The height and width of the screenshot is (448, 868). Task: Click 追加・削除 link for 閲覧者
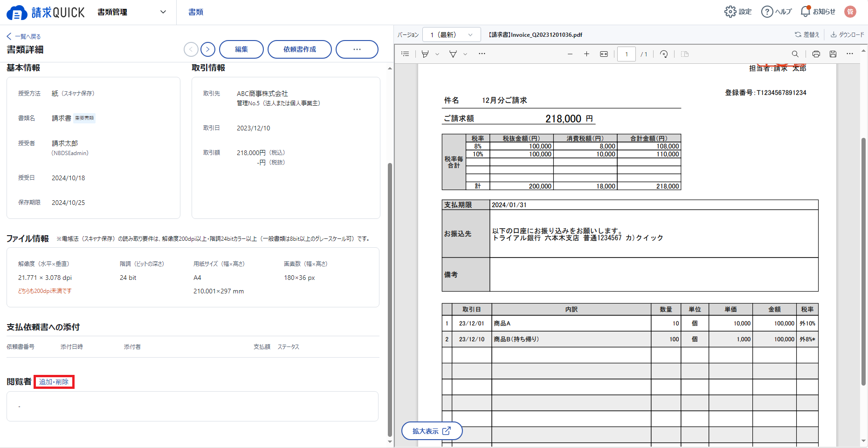(54, 382)
